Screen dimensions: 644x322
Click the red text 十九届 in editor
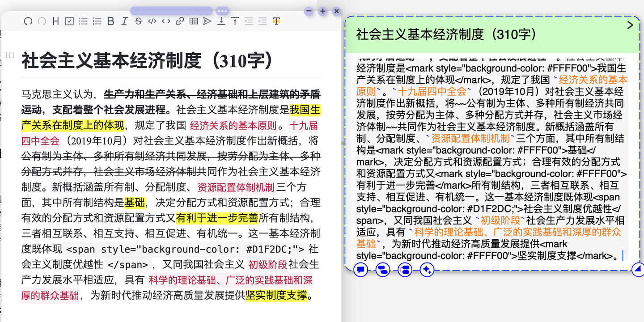(x=304, y=125)
